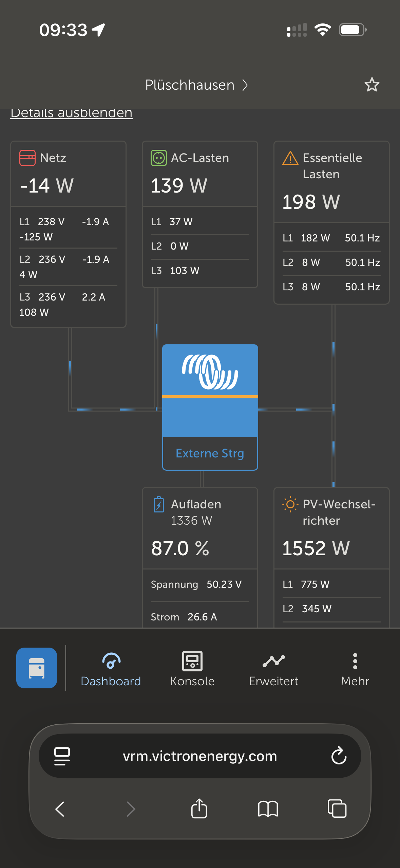
Task: Click the Details ausblenden link
Action: point(71,113)
